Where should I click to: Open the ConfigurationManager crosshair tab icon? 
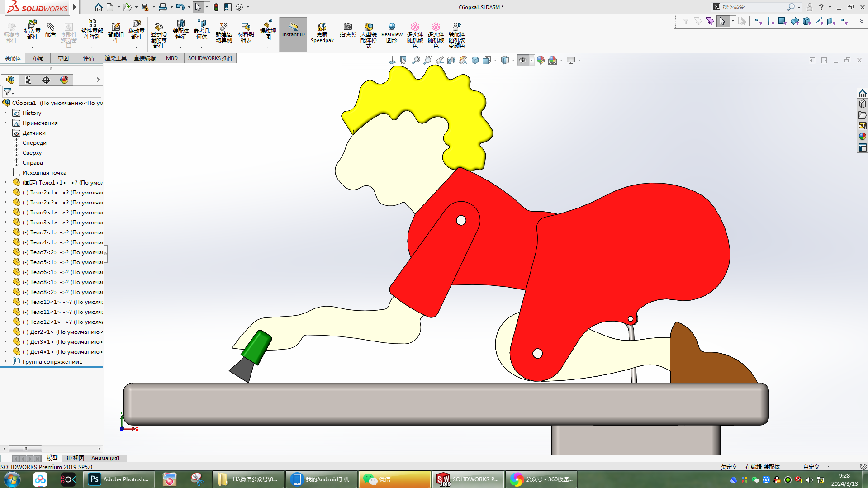(46, 80)
